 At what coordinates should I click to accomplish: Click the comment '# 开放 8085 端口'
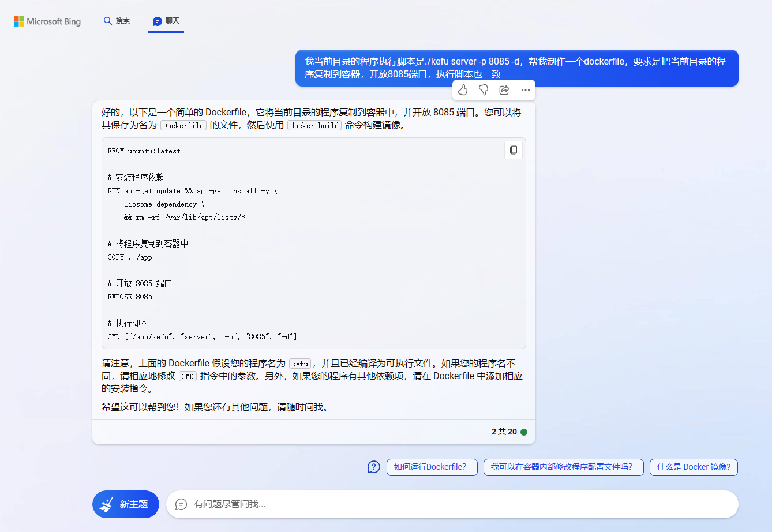140,284
